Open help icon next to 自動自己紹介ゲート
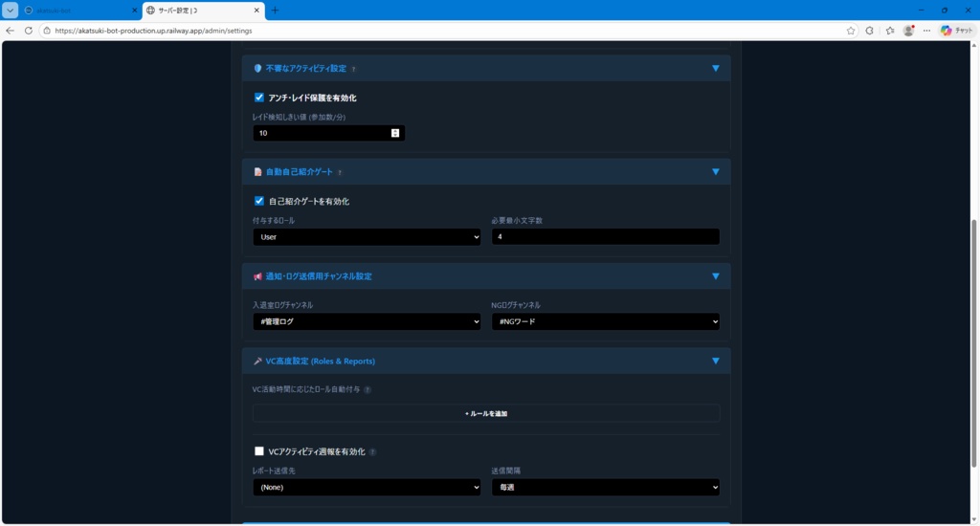The height and width of the screenshot is (526, 980). point(340,172)
